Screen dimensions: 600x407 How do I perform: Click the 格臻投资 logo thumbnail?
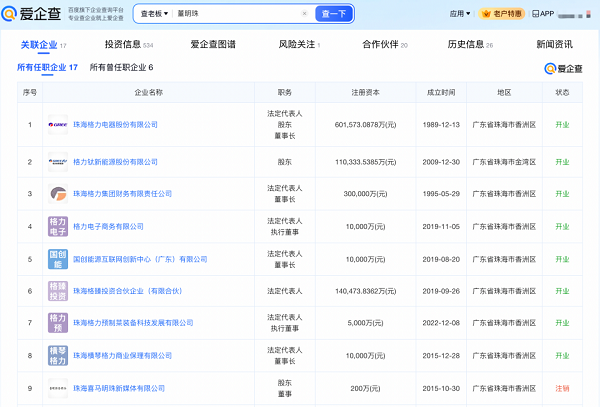point(58,291)
